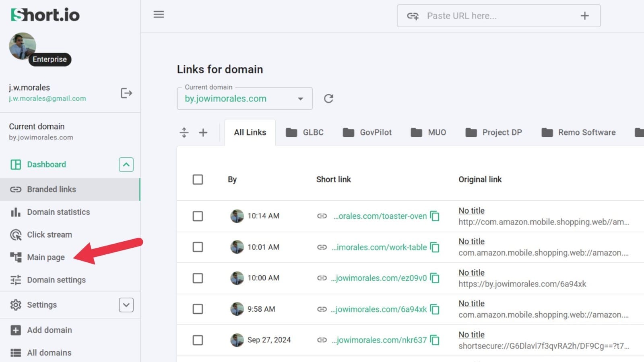Click No title in the work-table row
Viewport: 644px width, 362px height.
[x=471, y=241]
